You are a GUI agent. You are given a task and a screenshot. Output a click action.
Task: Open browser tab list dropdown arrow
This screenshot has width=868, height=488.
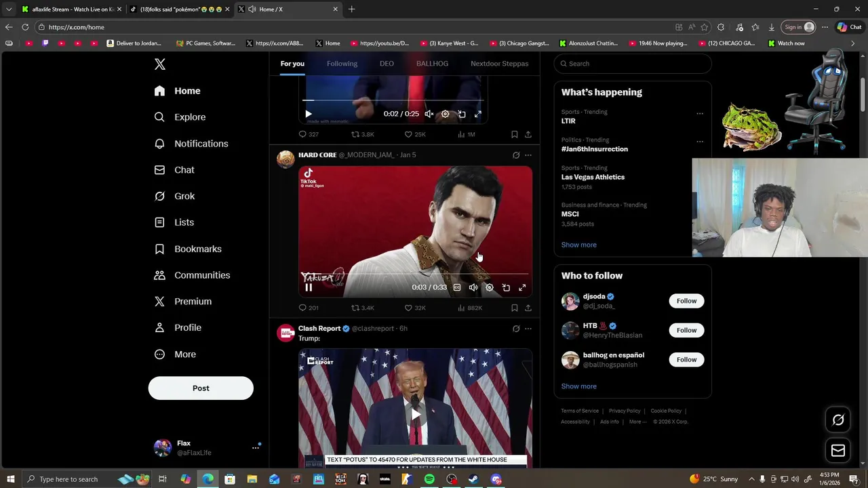tap(9, 9)
